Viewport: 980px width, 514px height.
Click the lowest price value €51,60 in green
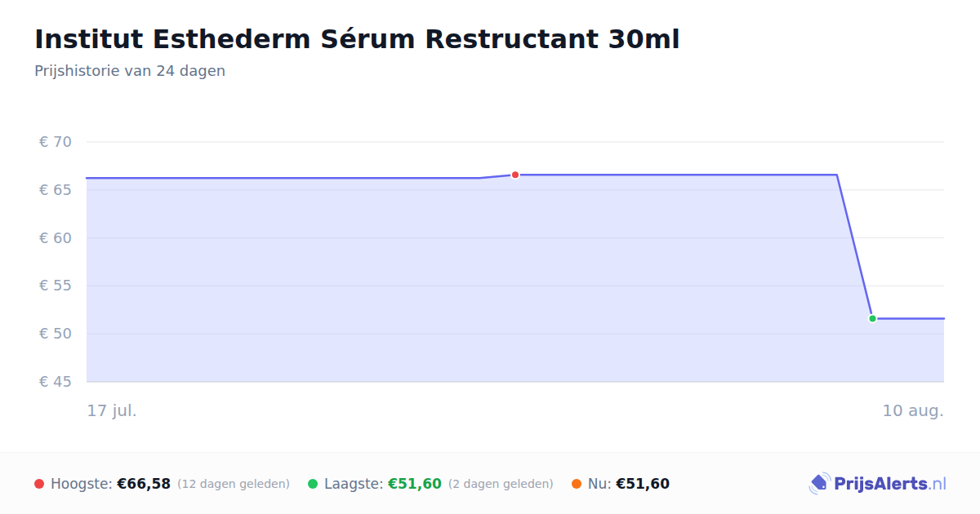415,484
